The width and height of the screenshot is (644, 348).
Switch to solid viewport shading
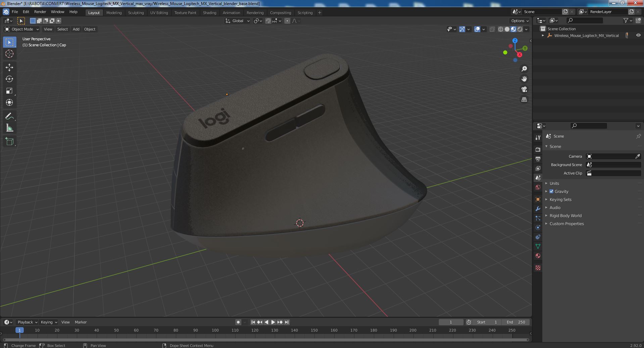[x=507, y=29]
